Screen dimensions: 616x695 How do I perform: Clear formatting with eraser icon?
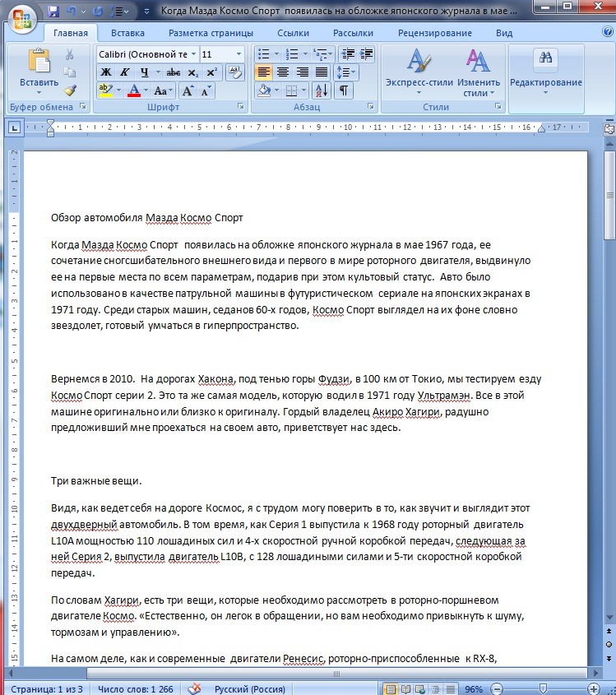pyautogui.click(x=235, y=72)
